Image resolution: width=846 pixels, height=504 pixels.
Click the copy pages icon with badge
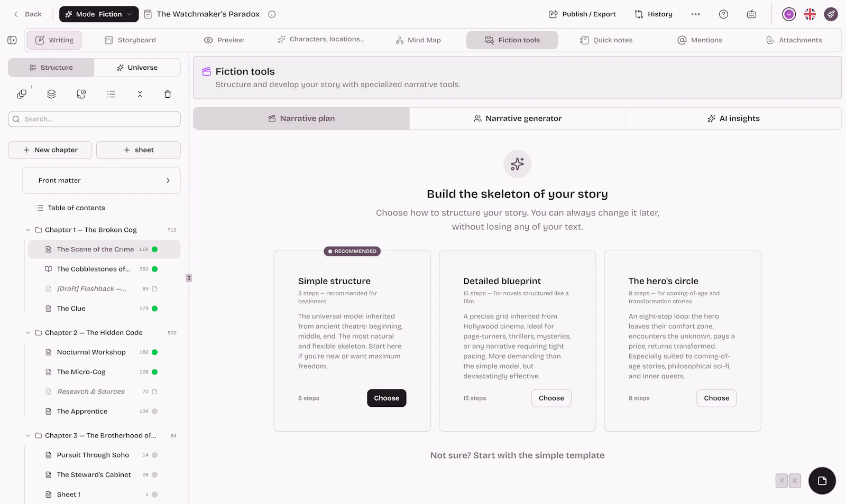pyautogui.click(x=22, y=94)
